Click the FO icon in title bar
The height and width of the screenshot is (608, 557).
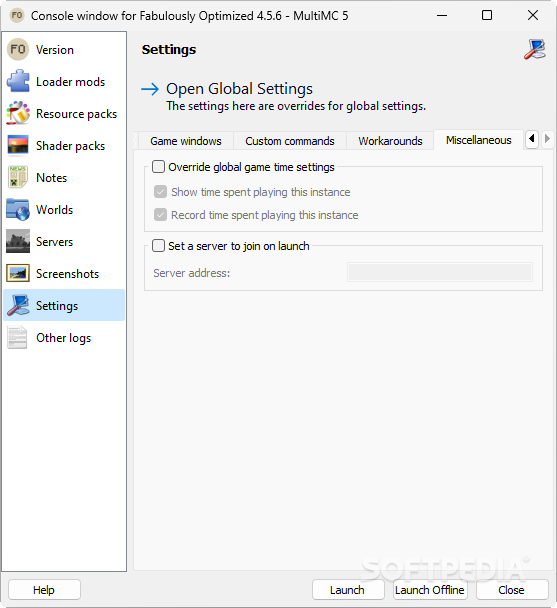pos(17,16)
